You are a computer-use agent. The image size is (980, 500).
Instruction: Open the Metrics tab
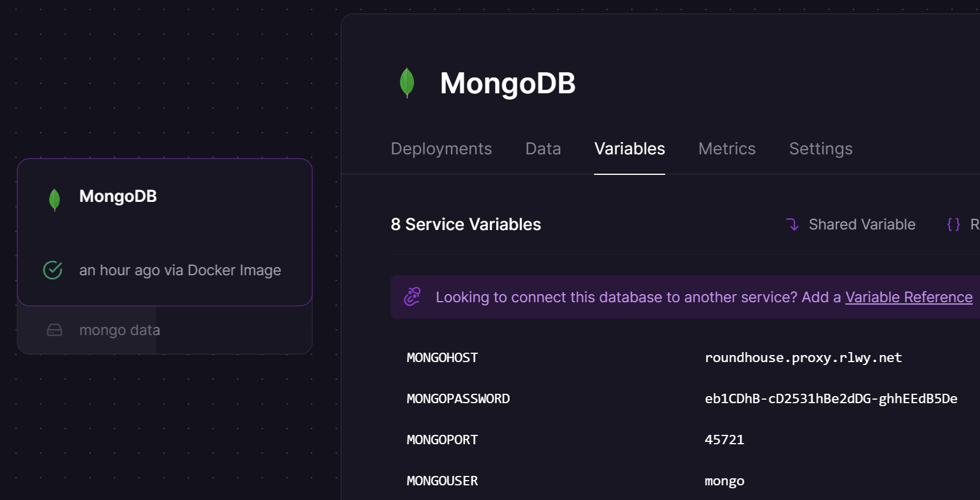click(x=727, y=148)
